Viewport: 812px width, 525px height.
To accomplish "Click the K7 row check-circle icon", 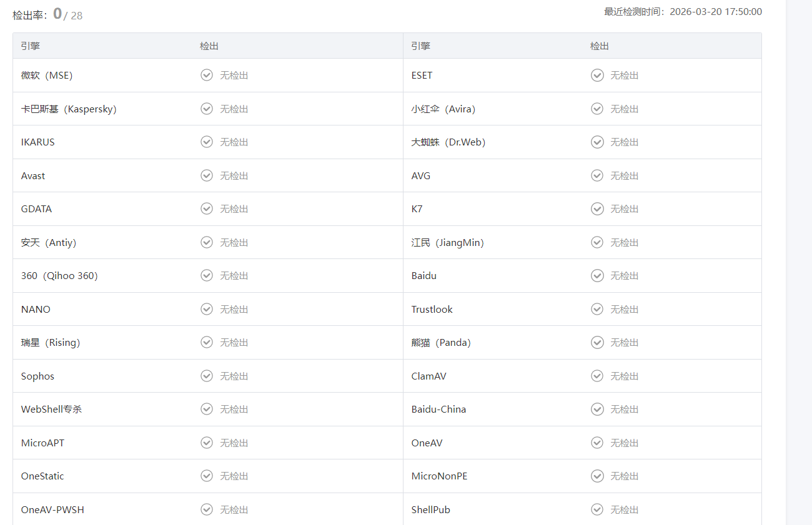I will (597, 209).
